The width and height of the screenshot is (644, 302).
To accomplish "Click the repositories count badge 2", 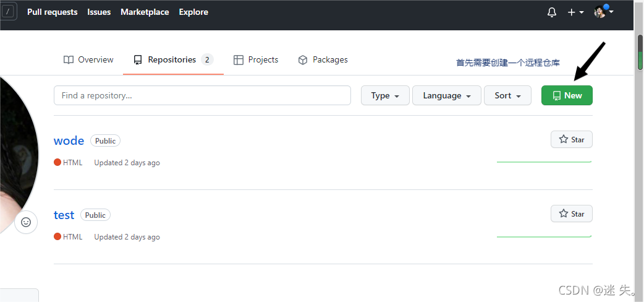I will (208, 59).
